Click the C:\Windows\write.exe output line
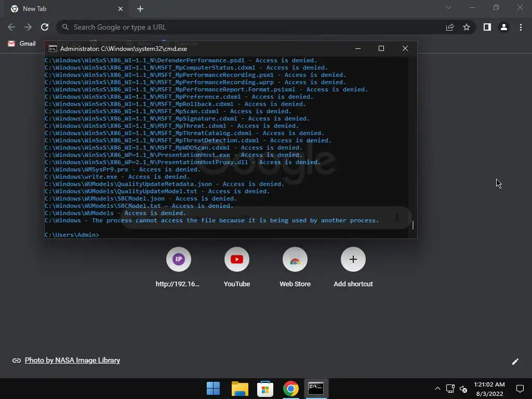The image size is (532, 399). click(x=117, y=177)
